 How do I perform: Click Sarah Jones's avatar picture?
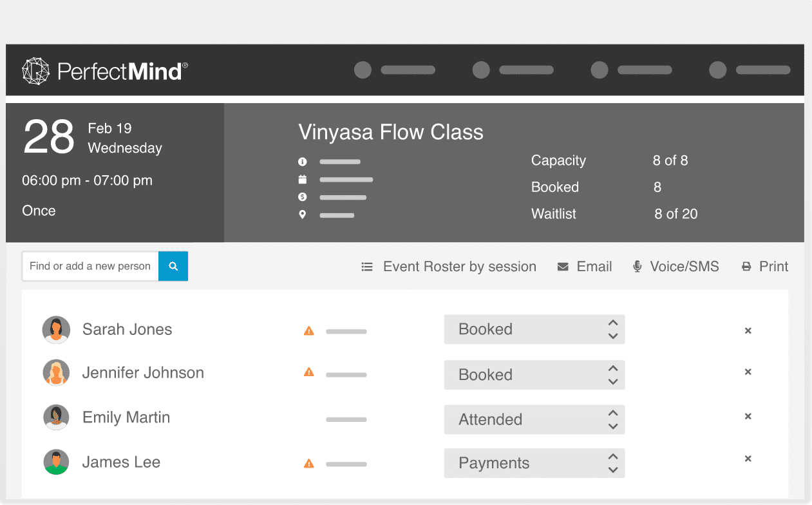[x=56, y=330]
